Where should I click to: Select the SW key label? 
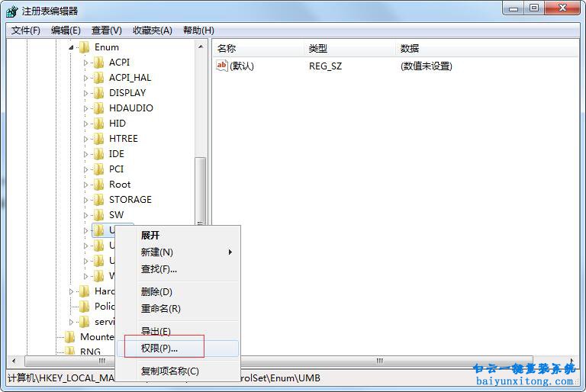(x=116, y=215)
